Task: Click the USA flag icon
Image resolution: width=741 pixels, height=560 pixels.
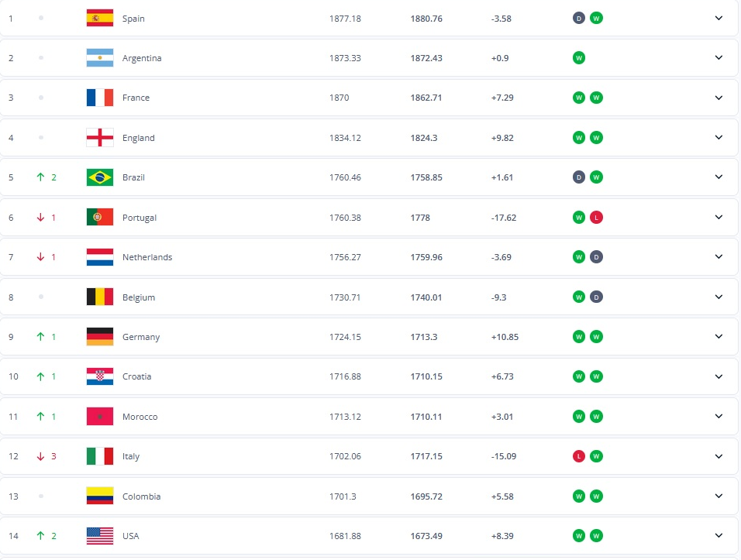Action: pyautogui.click(x=100, y=536)
